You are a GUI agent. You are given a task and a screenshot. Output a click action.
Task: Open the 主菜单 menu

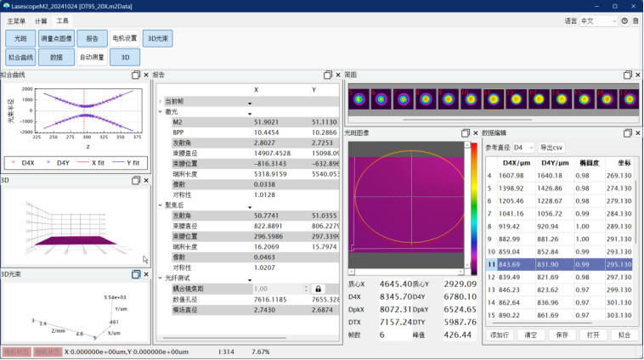click(x=16, y=21)
